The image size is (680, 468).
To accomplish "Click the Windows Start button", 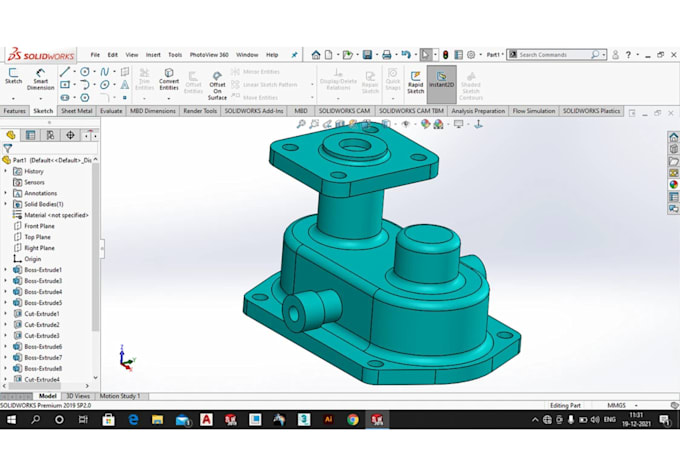I will click(x=11, y=419).
